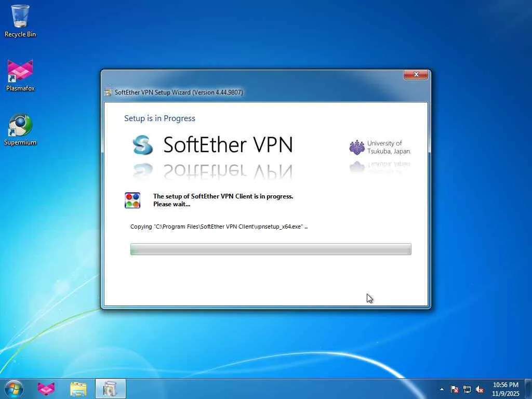Open Plasmafox from the taskbar
532x399 pixels.
tap(46, 389)
